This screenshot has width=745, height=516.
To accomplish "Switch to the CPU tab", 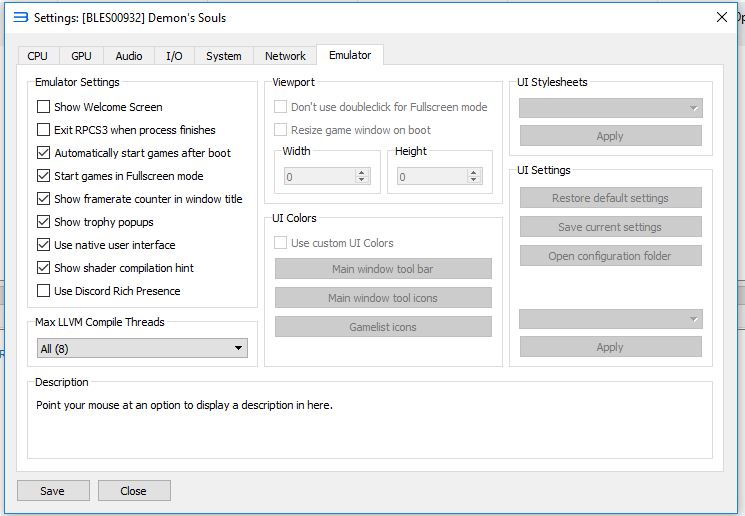I will coord(37,56).
